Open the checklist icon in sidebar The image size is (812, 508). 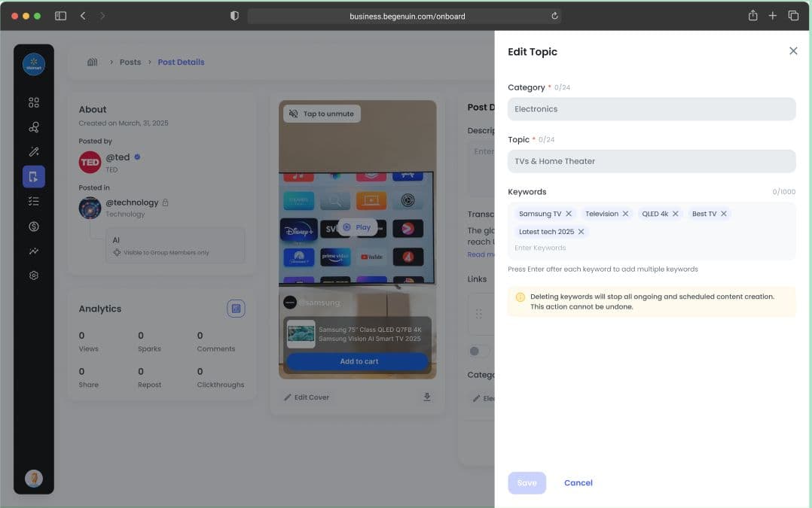(x=34, y=201)
